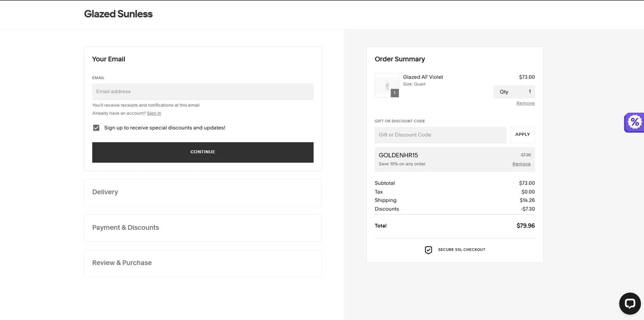Click the Order Summary heading

(400, 59)
